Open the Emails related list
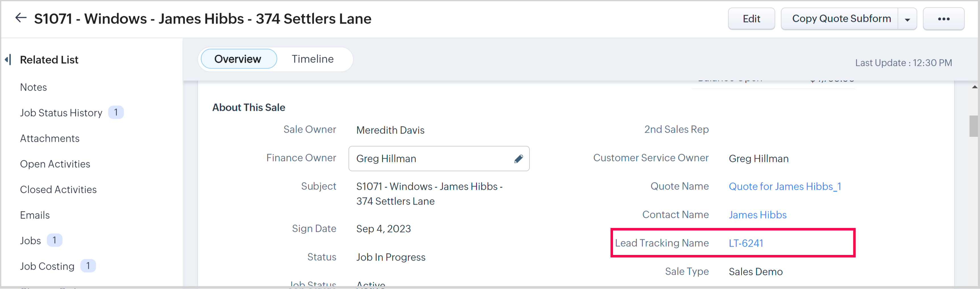980x289 pixels. click(x=35, y=215)
